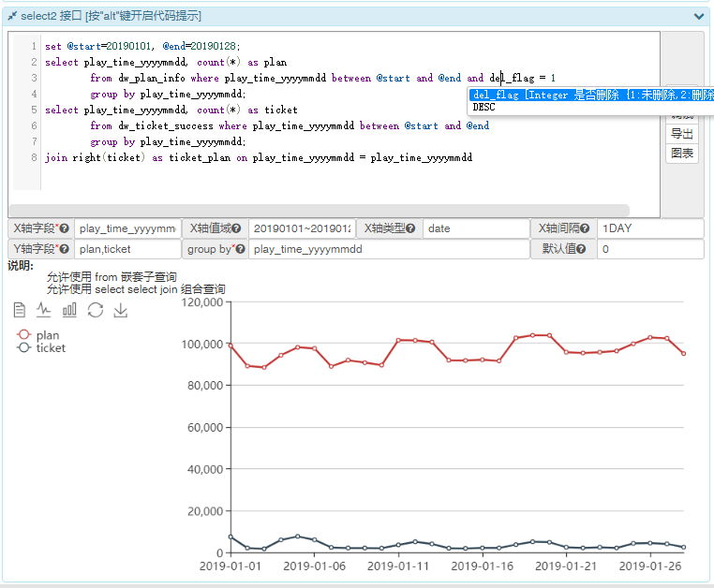The height and width of the screenshot is (588, 714).
Task: Click the 图表 chart button
Action: click(x=682, y=153)
